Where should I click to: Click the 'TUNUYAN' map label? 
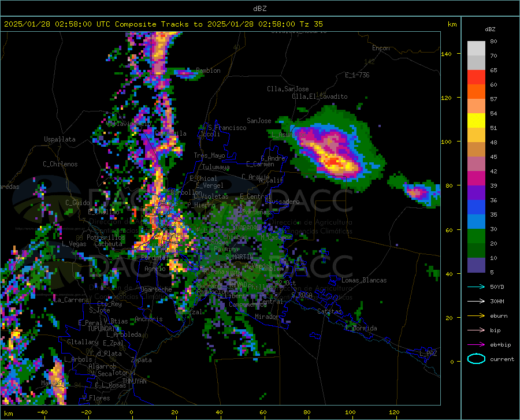coord(134,381)
